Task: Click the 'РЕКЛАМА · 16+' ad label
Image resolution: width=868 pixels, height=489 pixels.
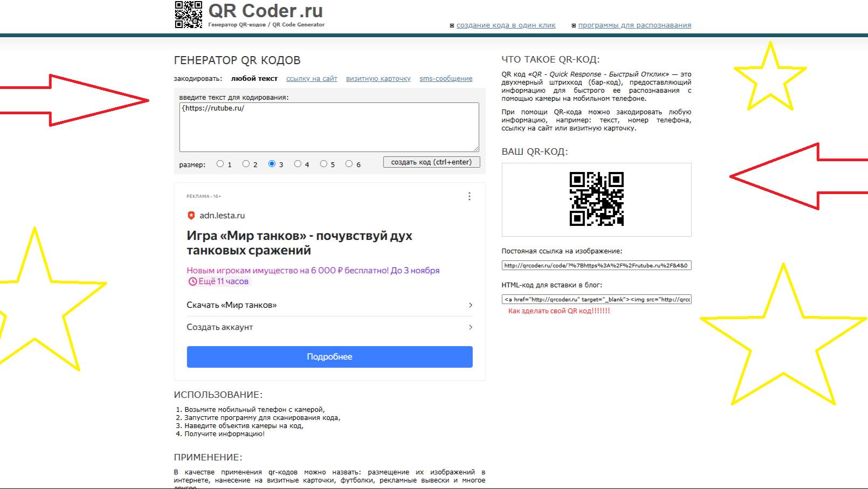Action: pos(204,196)
